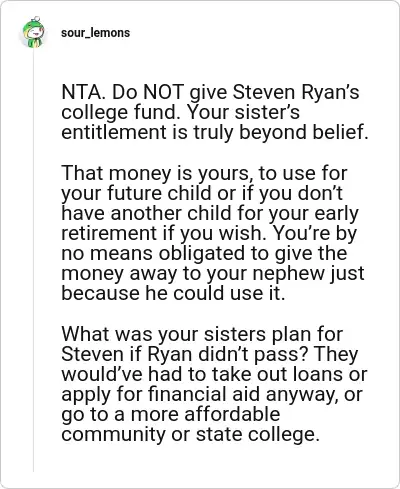The height and width of the screenshot is (489, 400).
Task: Click the line "would've had to take out loans or"
Action: click(x=214, y=374)
